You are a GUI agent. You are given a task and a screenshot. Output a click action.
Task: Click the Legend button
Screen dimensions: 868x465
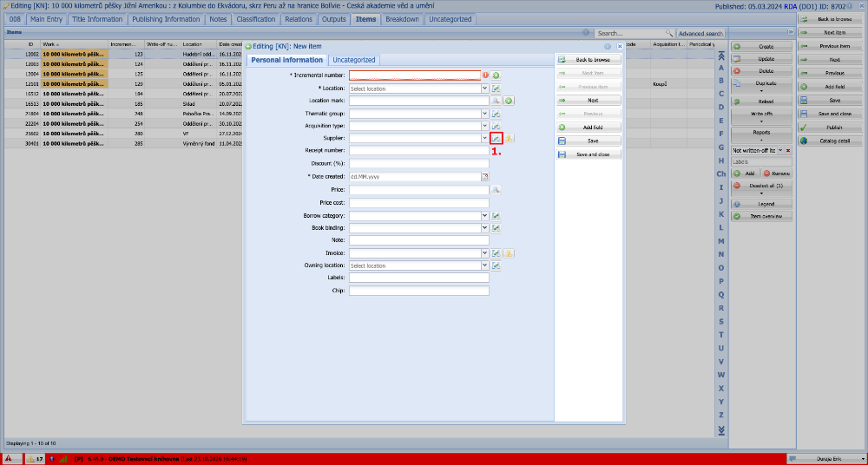pos(762,204)
